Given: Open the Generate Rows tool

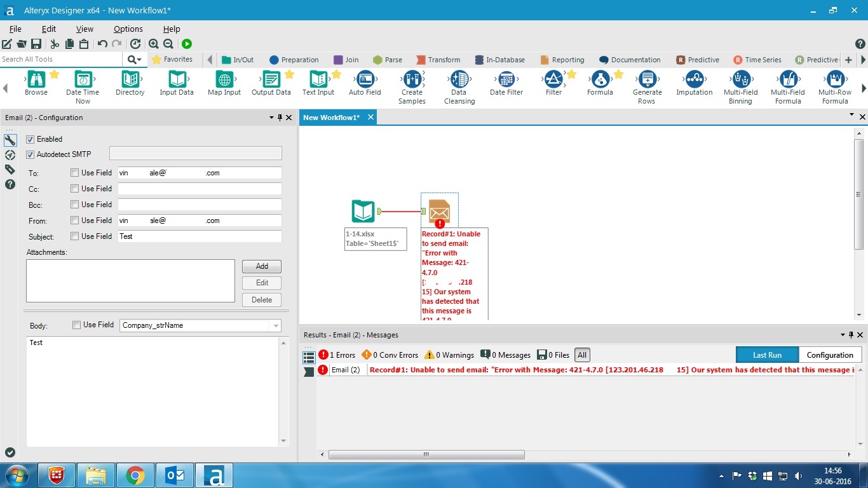Looking at the screenshot, I should pyautogui.click(x=647, y=83).
